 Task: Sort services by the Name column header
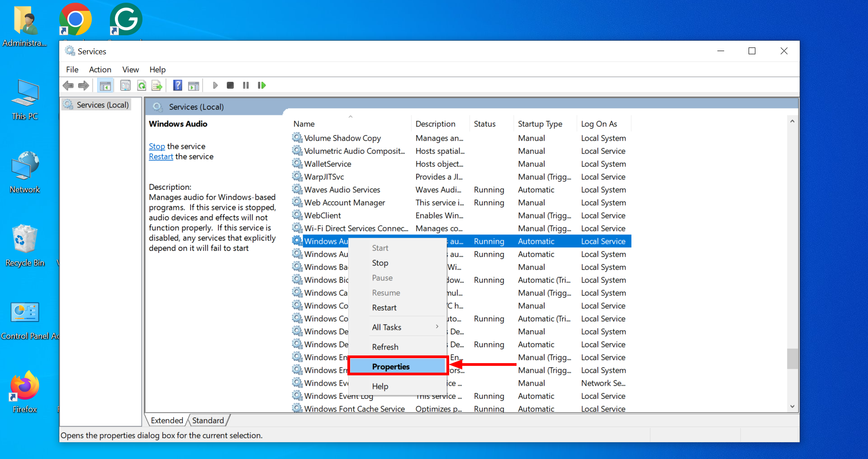point(304,124)
